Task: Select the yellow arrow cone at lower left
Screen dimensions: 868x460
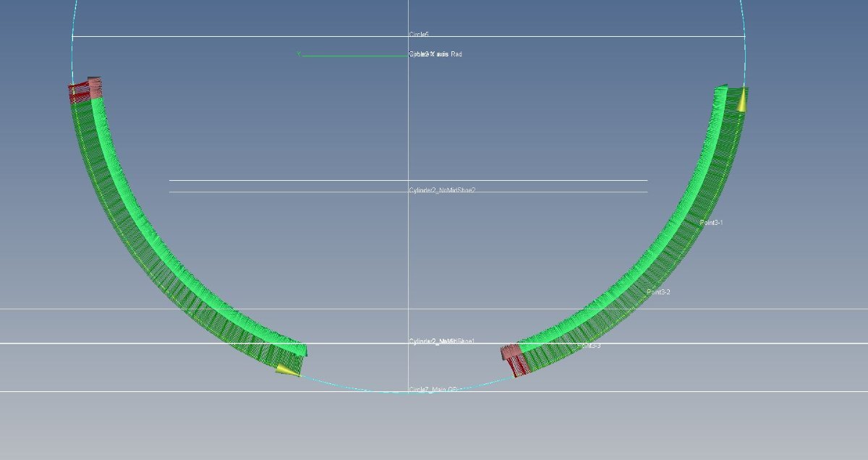Action: tap(287, 370)
